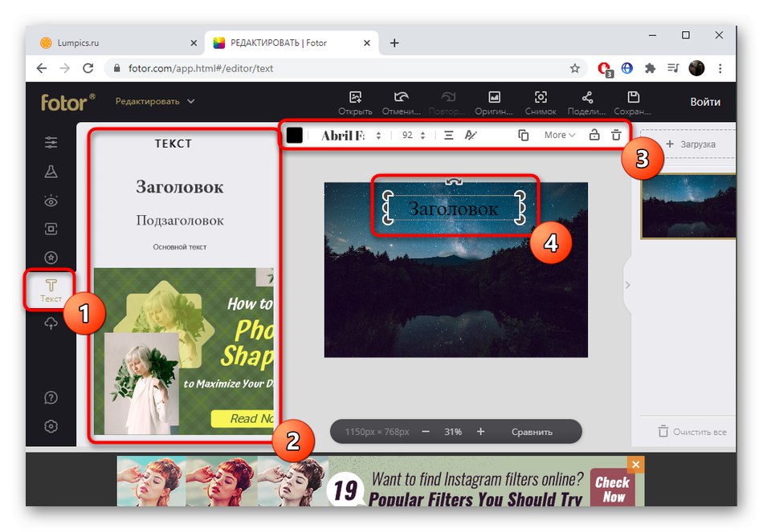Image resolution: width=763 pixels, height=532 pixels.
Task: Open the How to Photo Shapes promo
Action: (x=183, y=351)
